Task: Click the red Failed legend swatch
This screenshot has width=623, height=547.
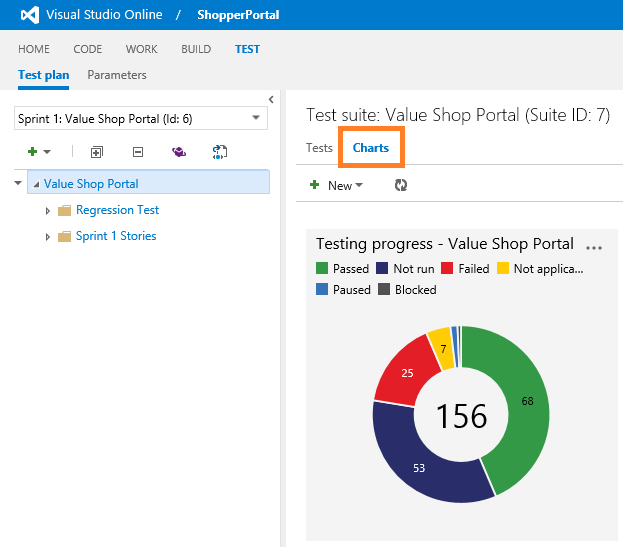Action: click(447, 268)
